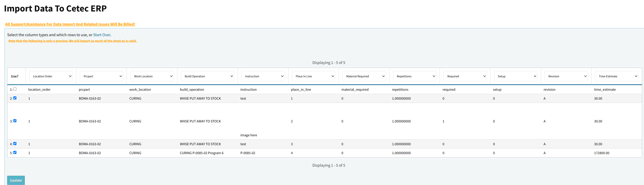Click time estimate 172800.00
This screenshot has width=644, height=185.
602,153
